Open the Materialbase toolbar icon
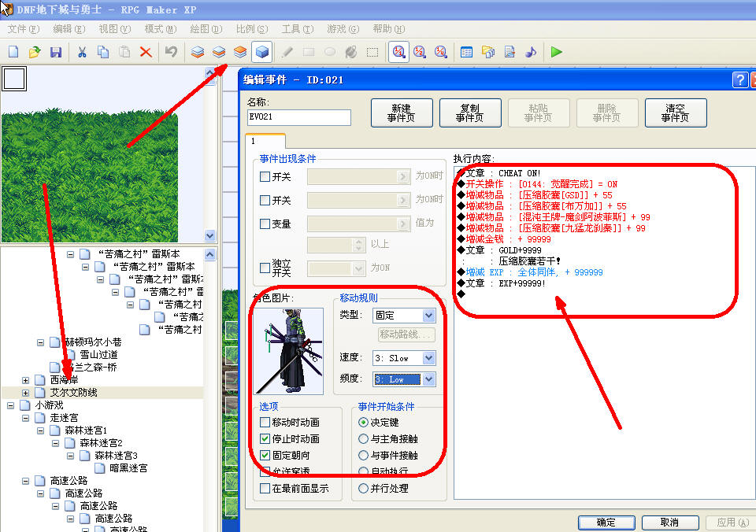 (x=488, y=52)
